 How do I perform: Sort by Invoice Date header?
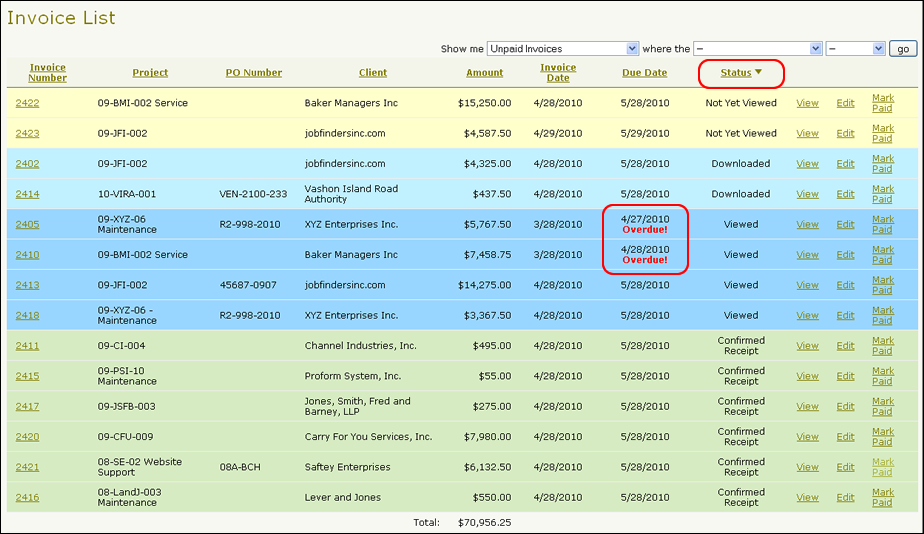point(558,72)
